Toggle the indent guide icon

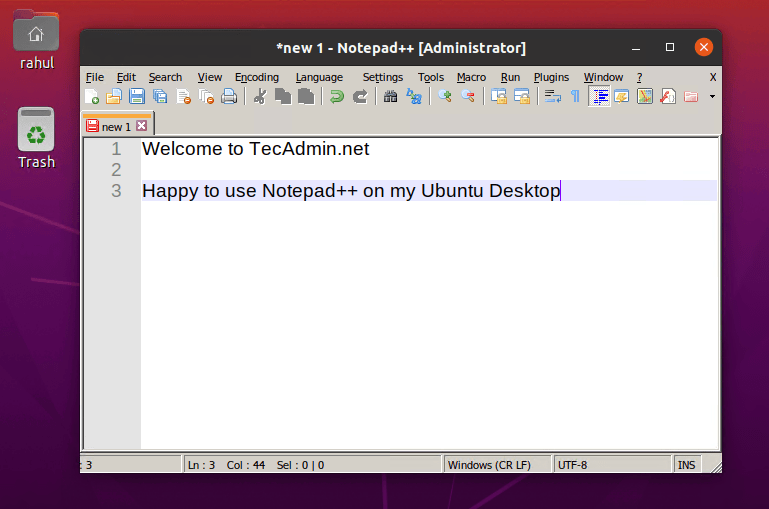[599, 97]
